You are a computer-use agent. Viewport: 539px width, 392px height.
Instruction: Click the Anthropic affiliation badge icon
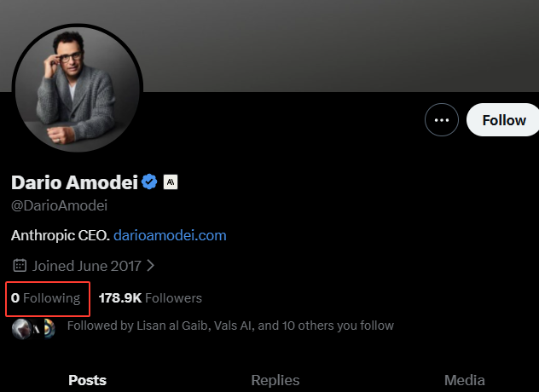170,182
